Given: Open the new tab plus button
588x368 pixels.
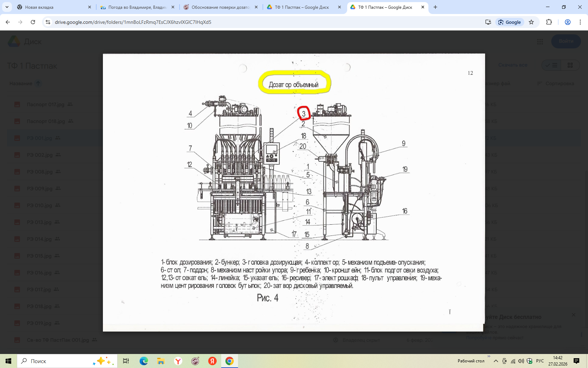Looking at the screenshot, I should pyautogui.click(x=435, y=7).
